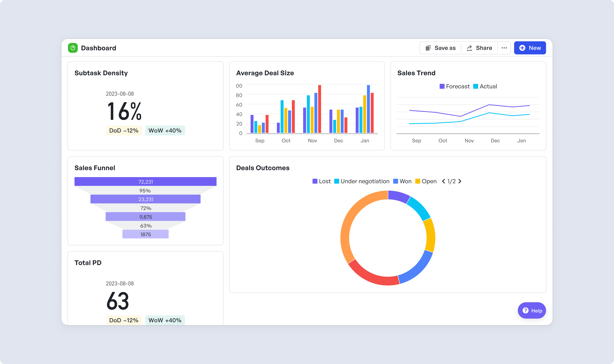Screen dimensions: 614x364
Task: Click the DoD −12% badge in Subtask Density
Action: click(x=124, y=130)
